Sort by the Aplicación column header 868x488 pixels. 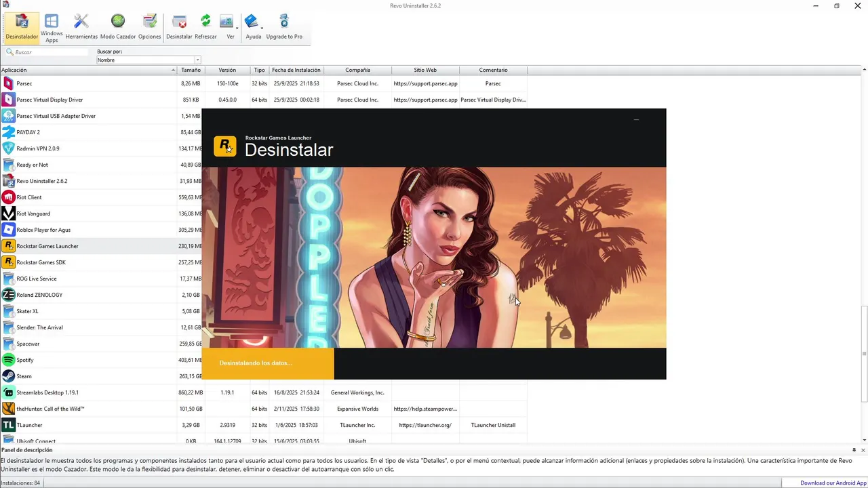pos(88,70)
